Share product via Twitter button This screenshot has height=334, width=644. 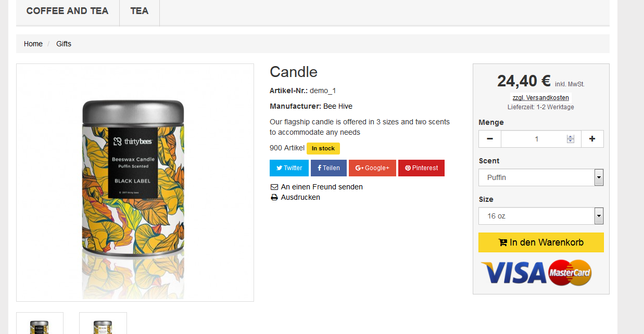(289, 168)
